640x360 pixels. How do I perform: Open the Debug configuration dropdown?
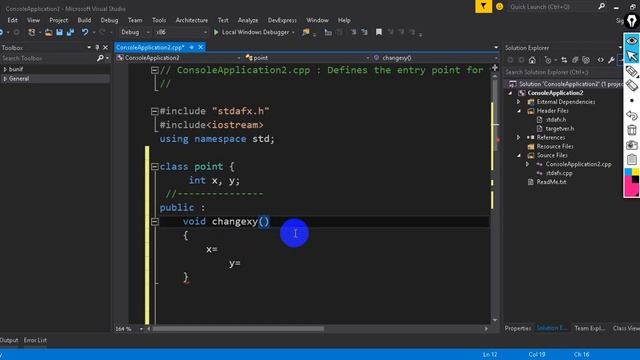(148, 32)
